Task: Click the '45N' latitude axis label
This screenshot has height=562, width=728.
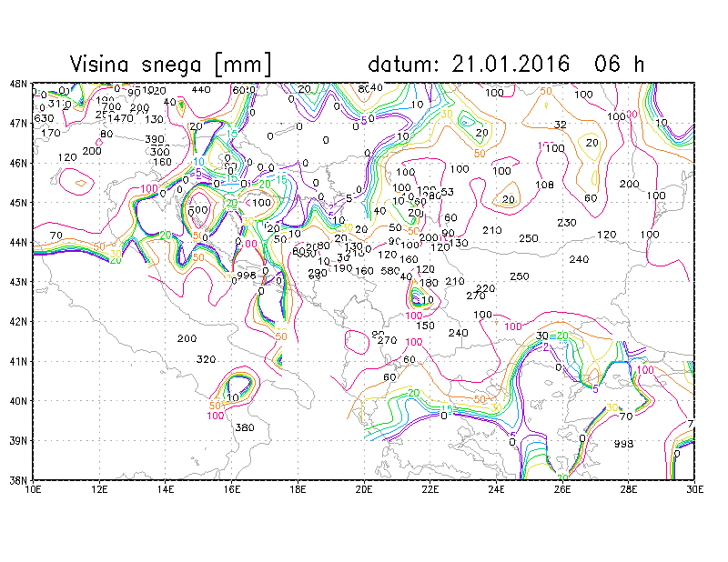Action: [18, 203]
